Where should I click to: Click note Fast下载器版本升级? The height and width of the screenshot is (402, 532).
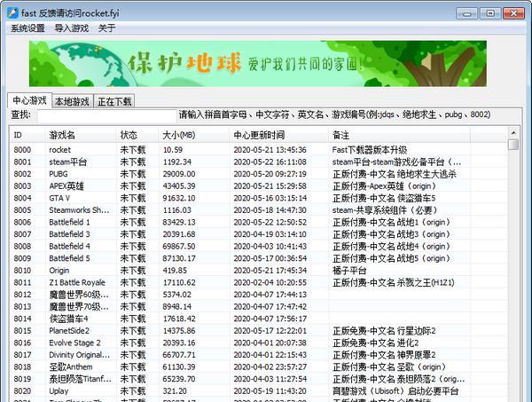[370, 150]
